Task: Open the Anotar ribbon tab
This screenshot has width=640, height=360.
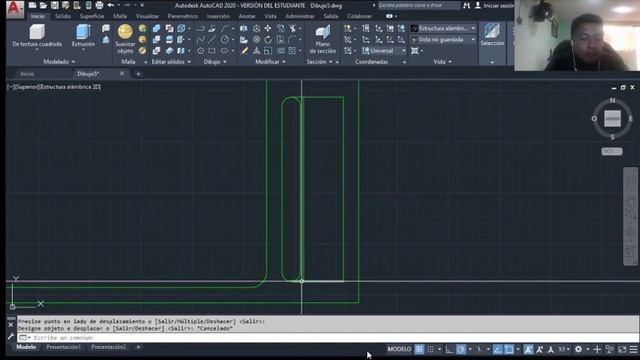Action: pyautogui.click(x=247, y=16)
